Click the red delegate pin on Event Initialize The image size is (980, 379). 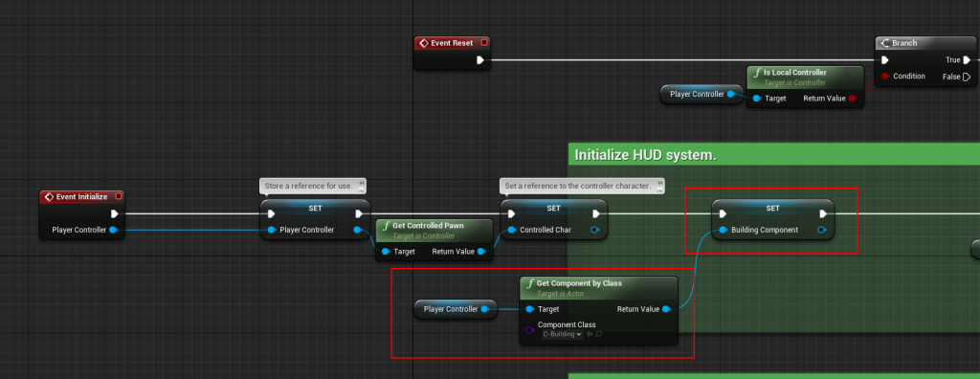[x=118, y=196]
